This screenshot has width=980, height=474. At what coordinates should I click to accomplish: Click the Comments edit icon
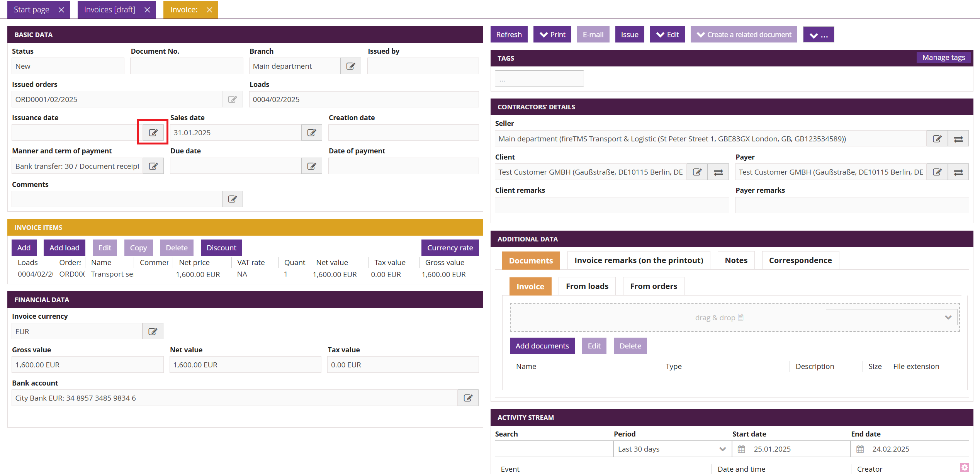click(232, 199)
